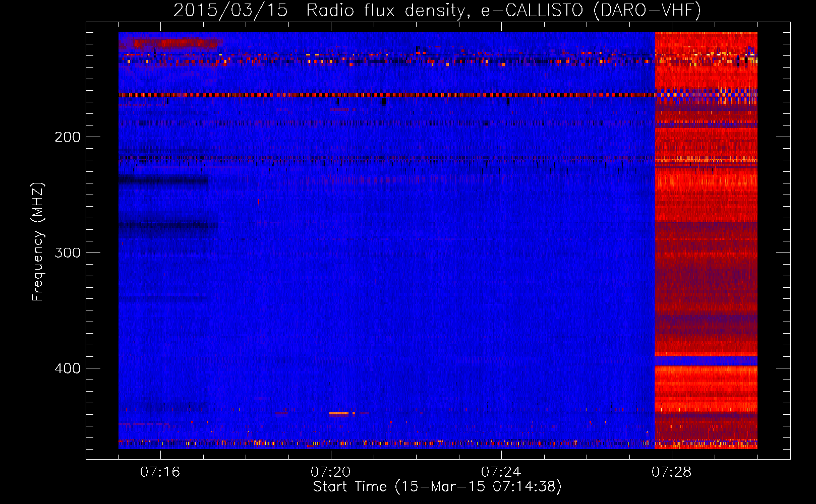Click the 'Frequency (MHZ)' axis label
Screen dimensions: 816x504
pos(38,242)
